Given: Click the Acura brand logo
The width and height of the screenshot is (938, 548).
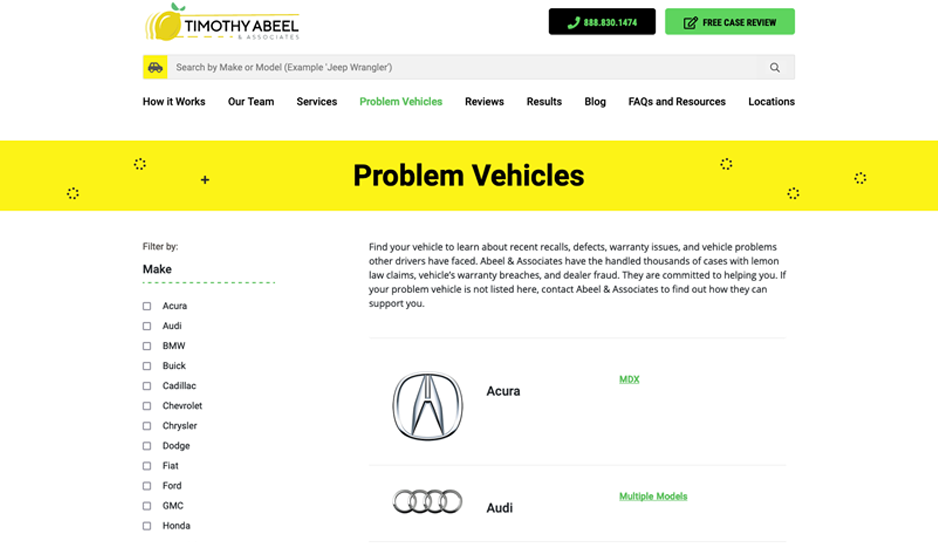Looking at the screenshot, I should pos(428,406).
